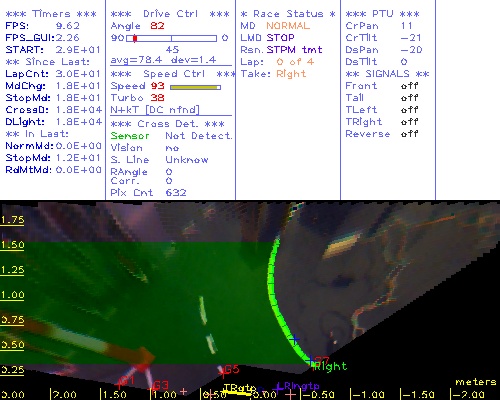The image size is (500, 400).
Task: Toggle the Front signal off indicator
Action: [409, 86]
